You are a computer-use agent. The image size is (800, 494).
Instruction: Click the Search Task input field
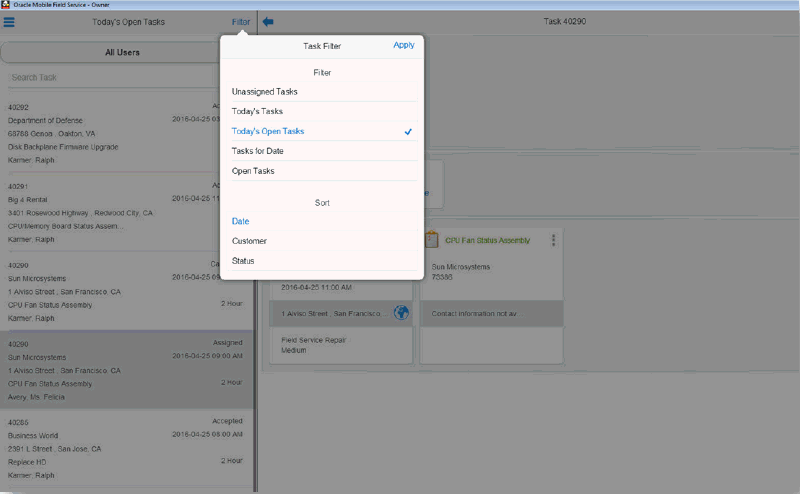[112, 78]
